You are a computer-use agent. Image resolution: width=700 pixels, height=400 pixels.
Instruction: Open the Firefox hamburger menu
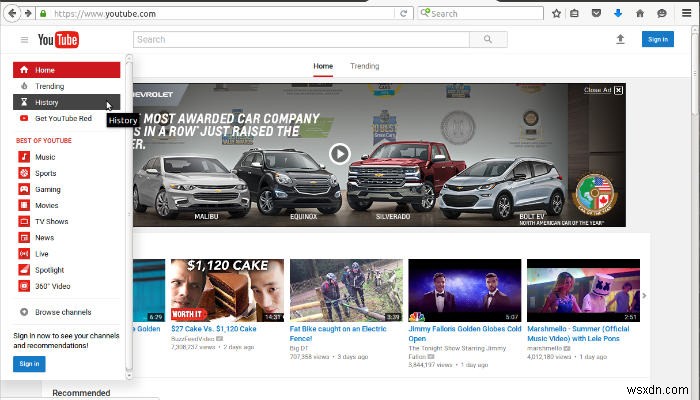tap(687, 13)
